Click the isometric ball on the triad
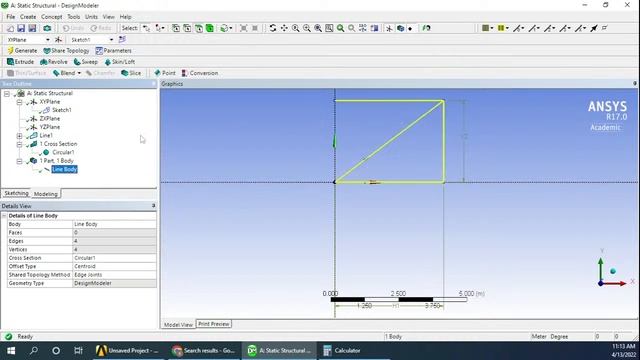 (613, 271)
